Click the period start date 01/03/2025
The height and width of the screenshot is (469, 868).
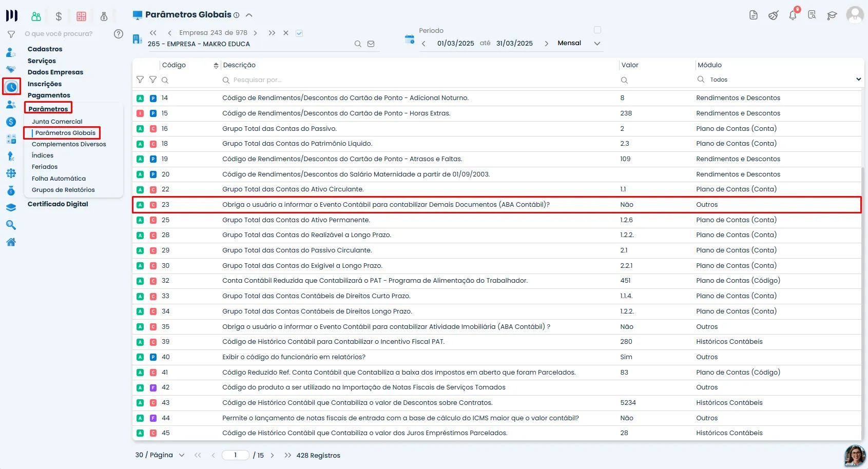tap(455, 44)
